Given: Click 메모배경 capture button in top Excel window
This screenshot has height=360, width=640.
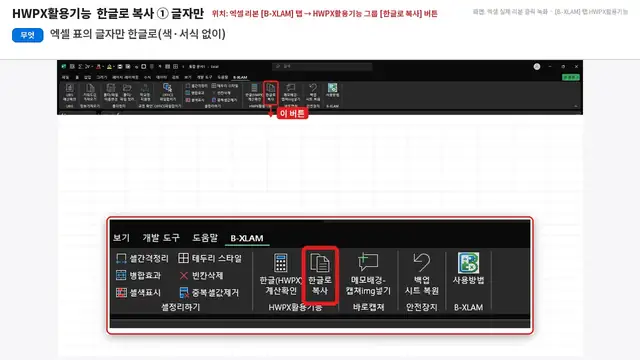Looking at the screenshot, I should pyautogui.click(x=291, y=93).
